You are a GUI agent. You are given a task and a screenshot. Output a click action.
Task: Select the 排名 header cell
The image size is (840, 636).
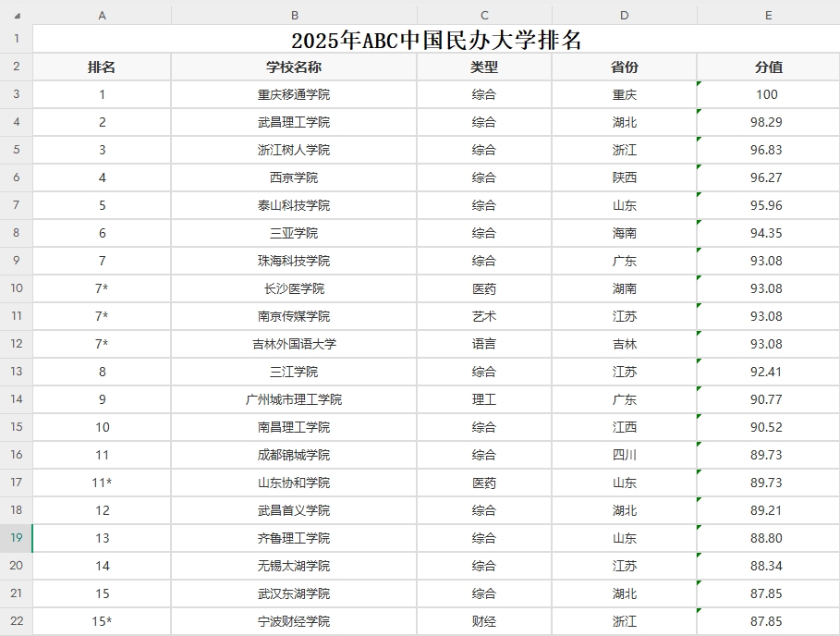point(102,67)
